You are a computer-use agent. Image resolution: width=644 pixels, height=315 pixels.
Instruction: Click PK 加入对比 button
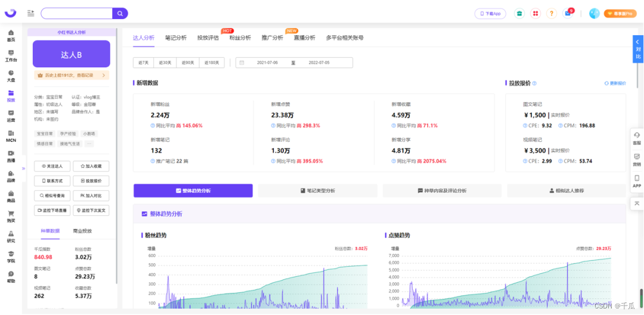(x=91, y=196)
